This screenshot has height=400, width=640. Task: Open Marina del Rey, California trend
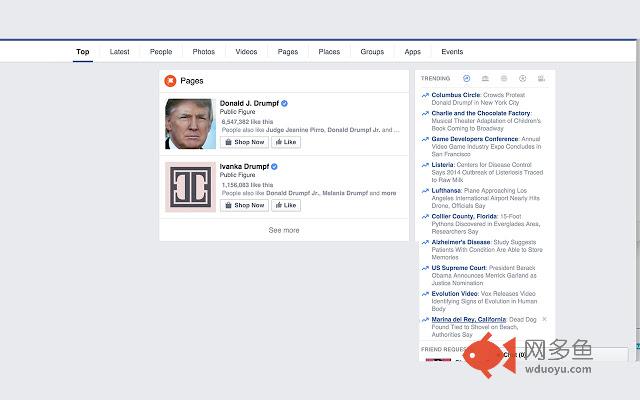tap(469, 320)
